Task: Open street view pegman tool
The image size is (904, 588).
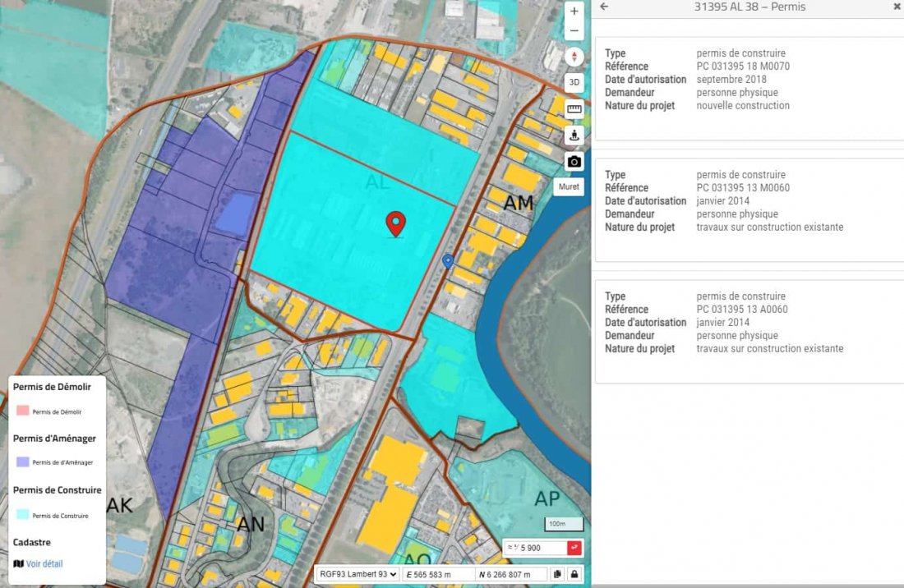Action: coord(574,136)
